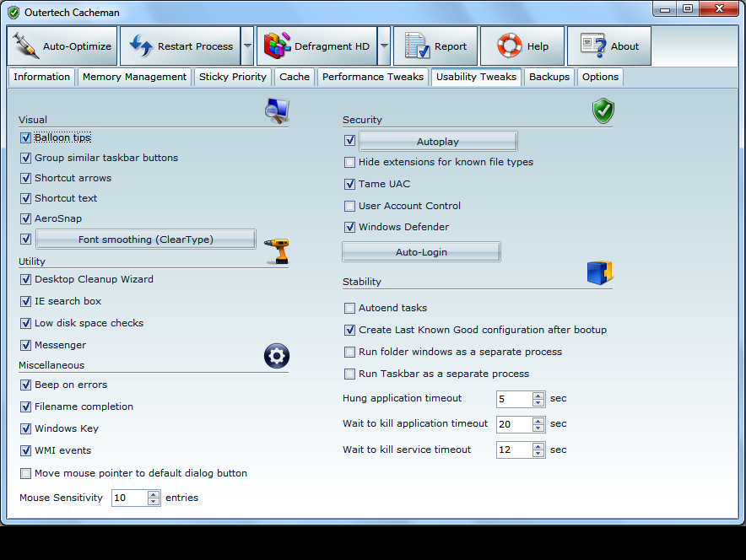The width and height of the screenshot is (746, 560).
Task: Click the gear icon beside Miscellaneous
Action: click(x=277, y=356)
